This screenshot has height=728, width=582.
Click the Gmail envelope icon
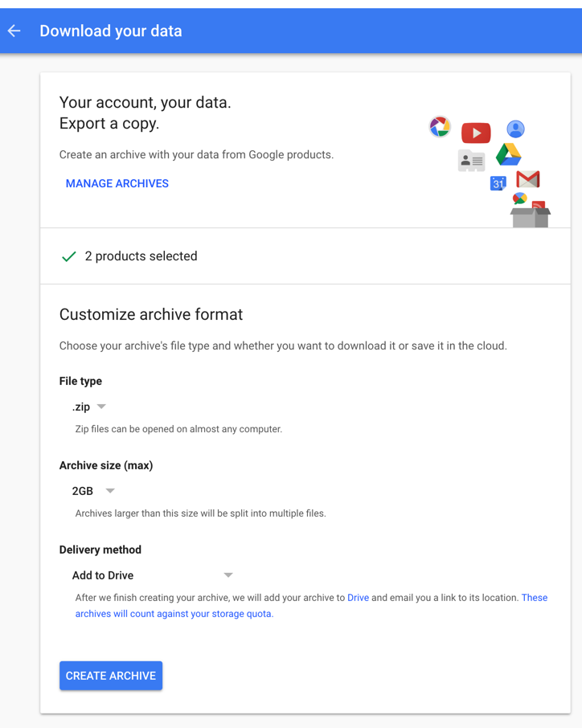tap(527, 179)
